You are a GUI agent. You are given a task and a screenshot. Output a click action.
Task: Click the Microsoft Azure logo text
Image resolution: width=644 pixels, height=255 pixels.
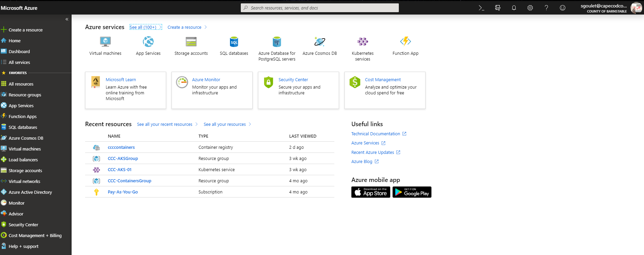(x=19, y=8)
